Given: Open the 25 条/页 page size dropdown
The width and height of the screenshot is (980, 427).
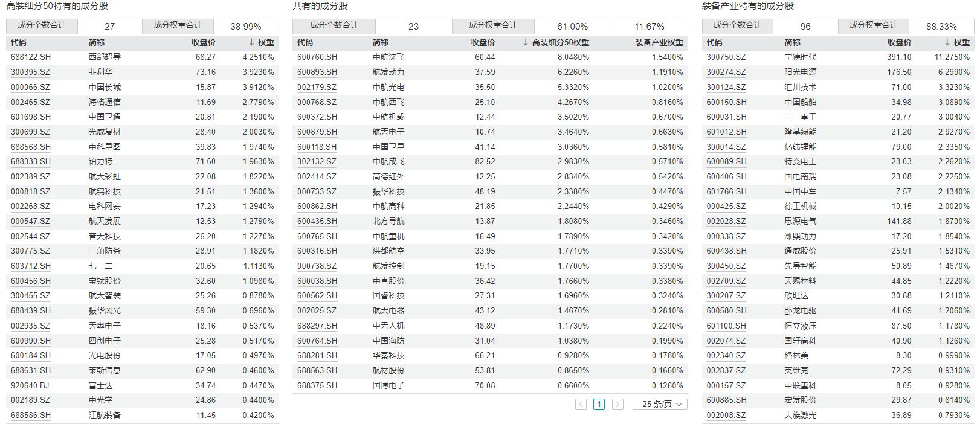Looking at the screenshot, I should click(x=660, y=405).
